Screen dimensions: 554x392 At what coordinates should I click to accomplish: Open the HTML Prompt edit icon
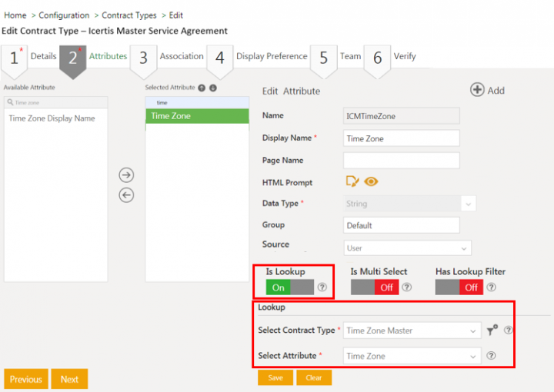[x=352, y=181]
